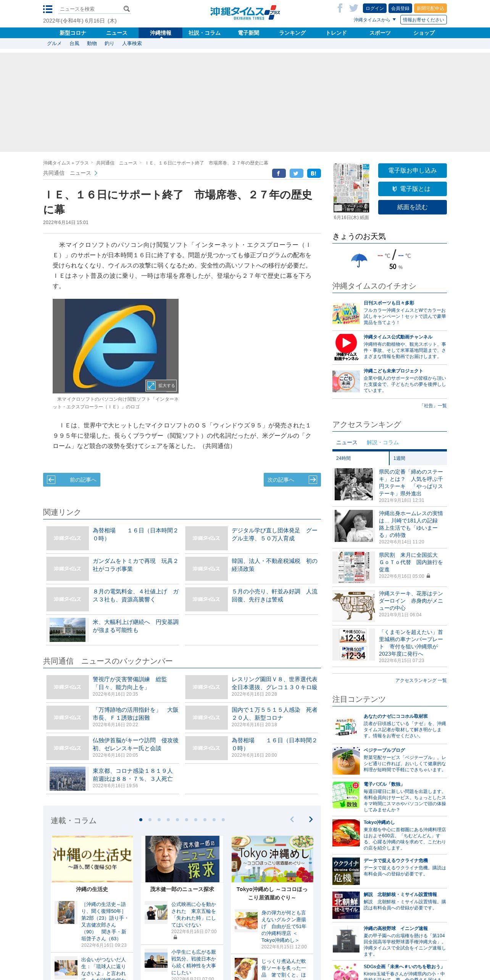The height and width of the screenshot is (980, 490).
Task: Open the ウクライナ危機 banner icon
Action: pos(346,871)
